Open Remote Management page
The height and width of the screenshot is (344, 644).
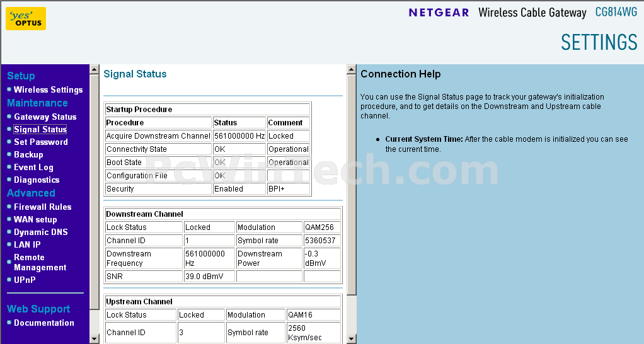pos(40,262)
